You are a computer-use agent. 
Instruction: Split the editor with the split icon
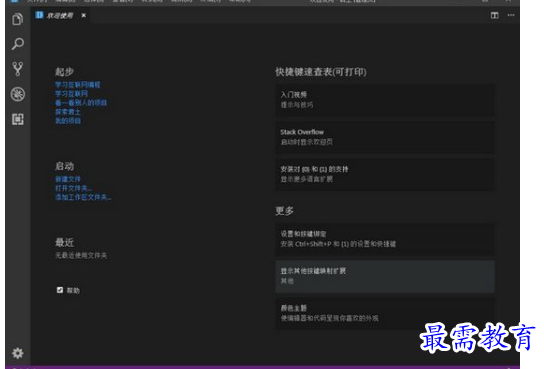(x=494, y=15)
